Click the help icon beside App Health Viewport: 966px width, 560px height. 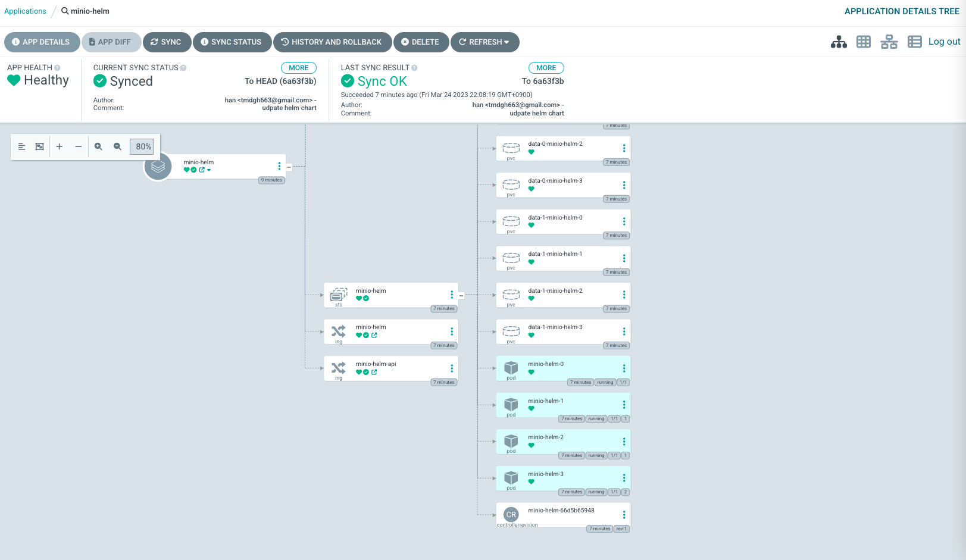tap(57, 68)
